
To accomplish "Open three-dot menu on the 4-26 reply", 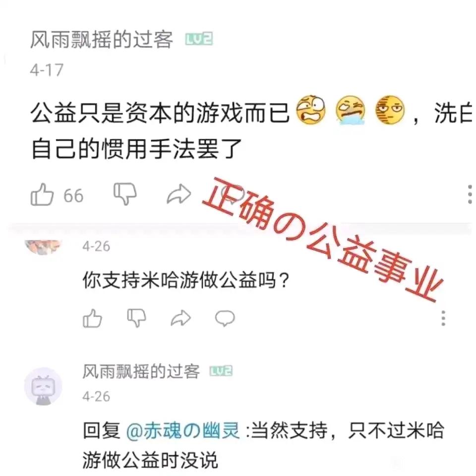I will click(x=443, y=318).
